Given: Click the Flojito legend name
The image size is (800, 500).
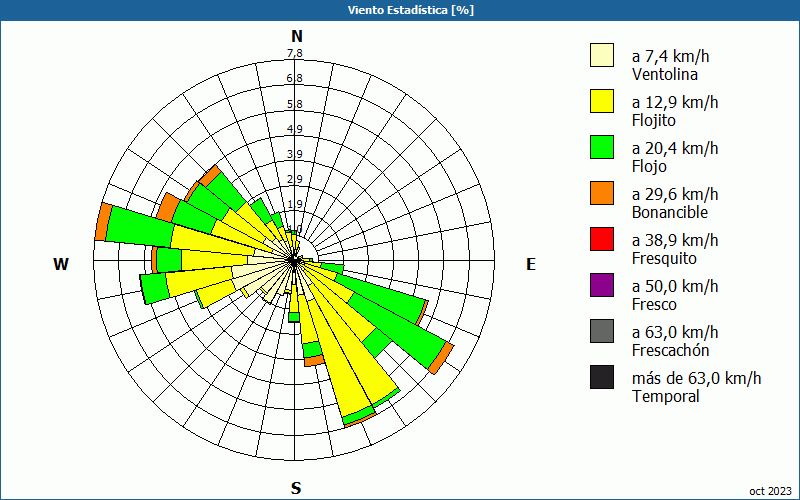Looking at the screenshot, I should coord(654,121).
